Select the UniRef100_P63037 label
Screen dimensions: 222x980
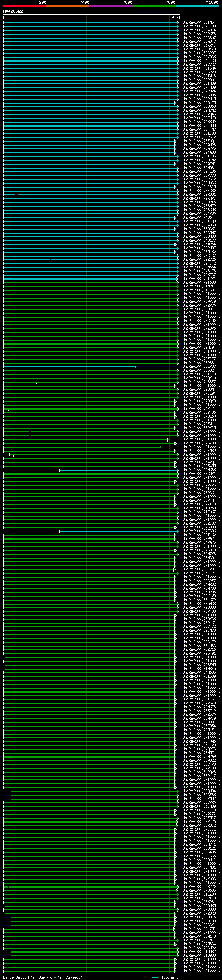199,722
